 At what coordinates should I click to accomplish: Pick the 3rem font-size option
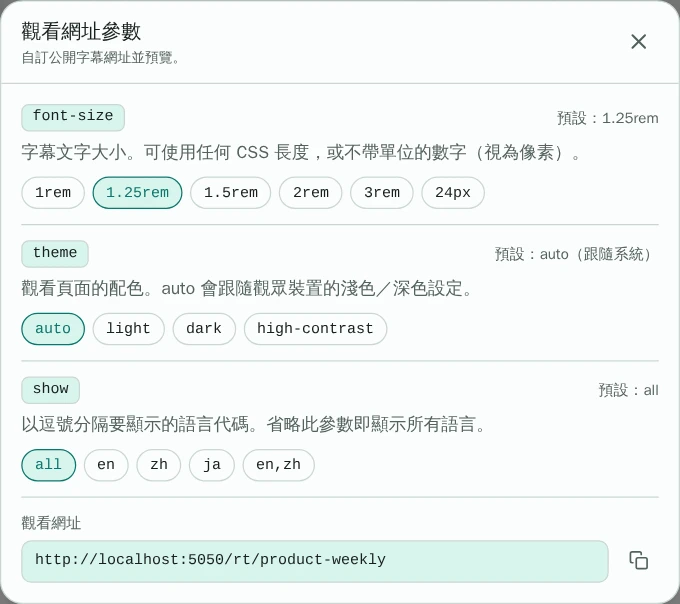(x=382, y=193)
